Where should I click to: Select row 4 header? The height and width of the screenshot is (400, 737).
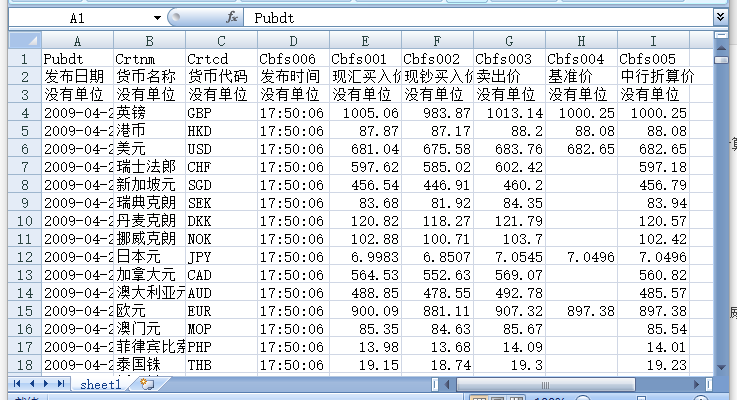(x=25, y=113)
